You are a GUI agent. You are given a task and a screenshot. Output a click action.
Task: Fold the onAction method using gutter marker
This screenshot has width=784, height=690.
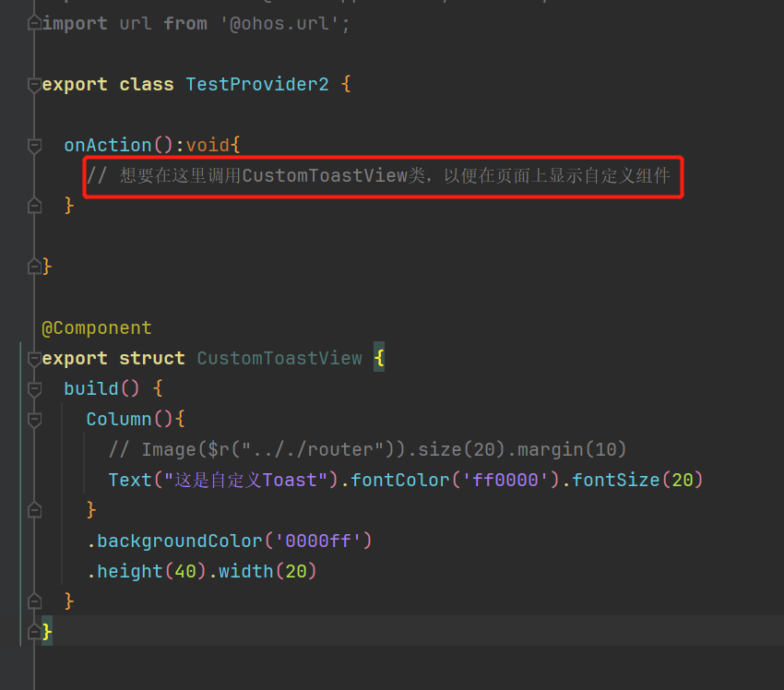[x=34, y=145]
